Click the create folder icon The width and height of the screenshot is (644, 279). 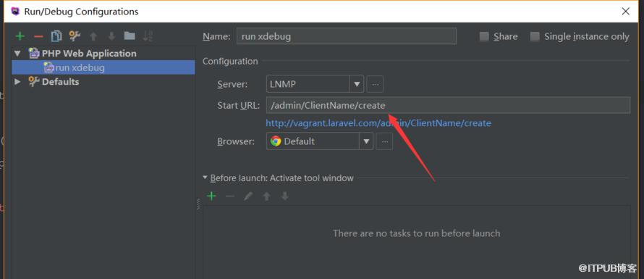click(130, 36)
